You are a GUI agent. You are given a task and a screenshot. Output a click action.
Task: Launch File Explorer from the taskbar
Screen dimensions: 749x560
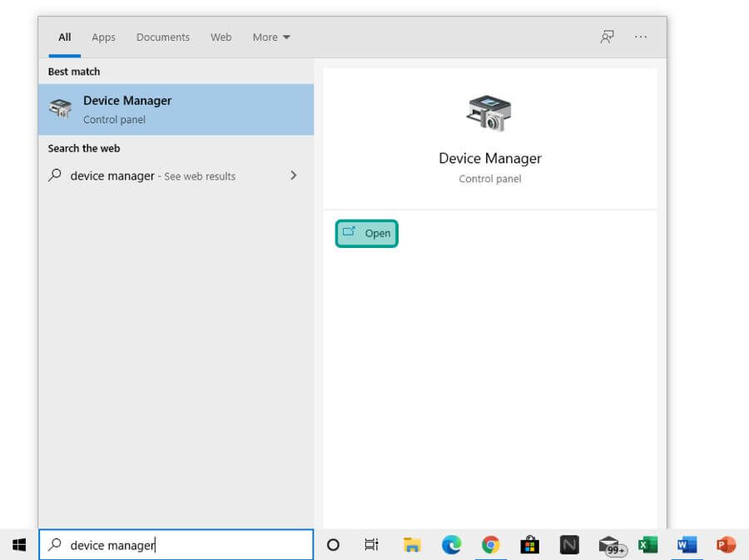(412, 545)
